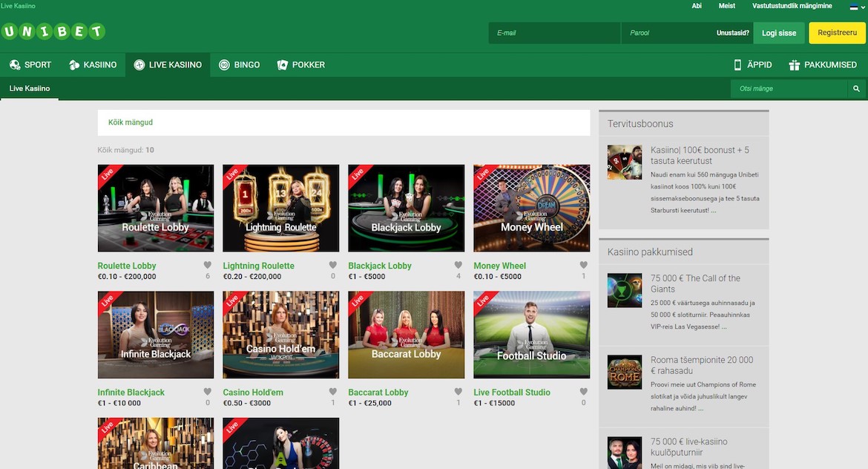This screenshot has width=868, height=469.
Task: Open 75 000 € The Call of the Giants offer
Action: (695, 283)
